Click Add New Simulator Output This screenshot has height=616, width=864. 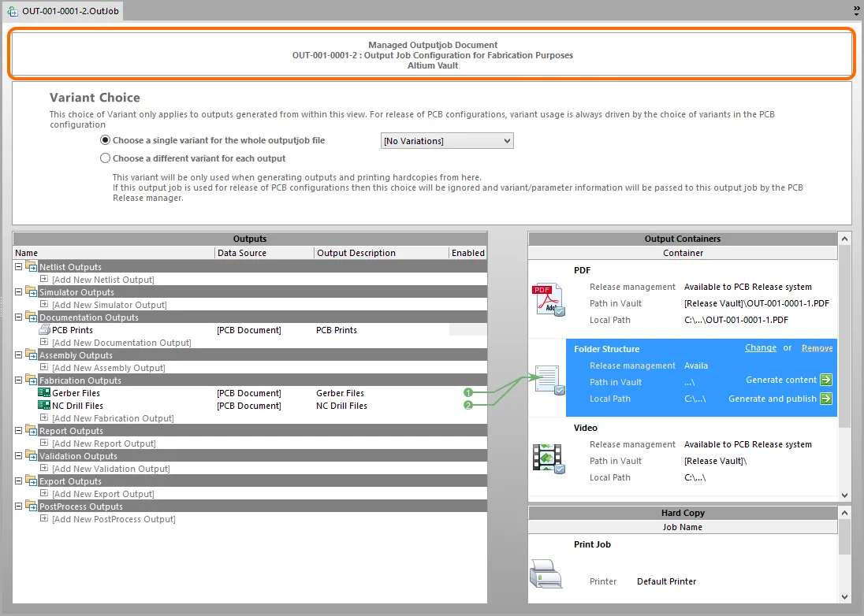pos(109,304)
